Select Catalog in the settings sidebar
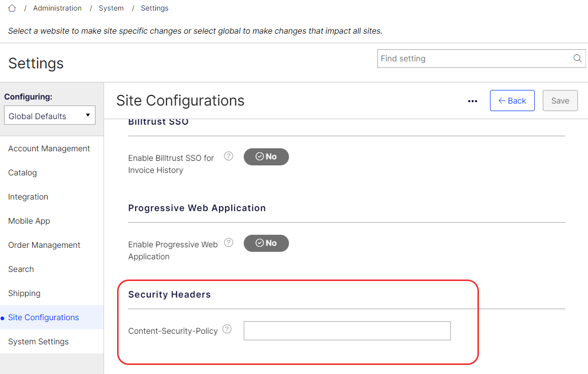 coord(23,172)
